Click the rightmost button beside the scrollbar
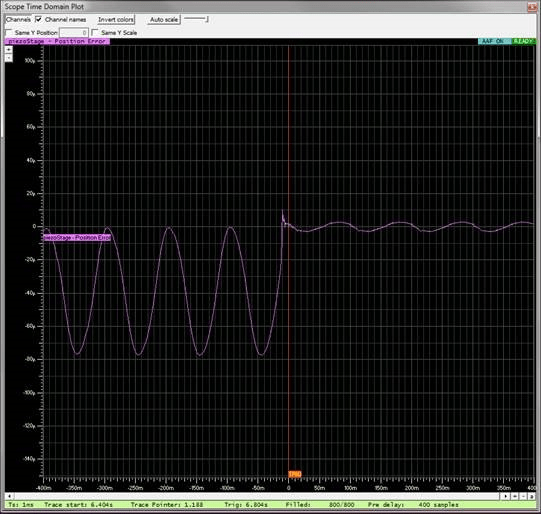Viewport: 541px width, 514px height. click(x=531, y=496)
